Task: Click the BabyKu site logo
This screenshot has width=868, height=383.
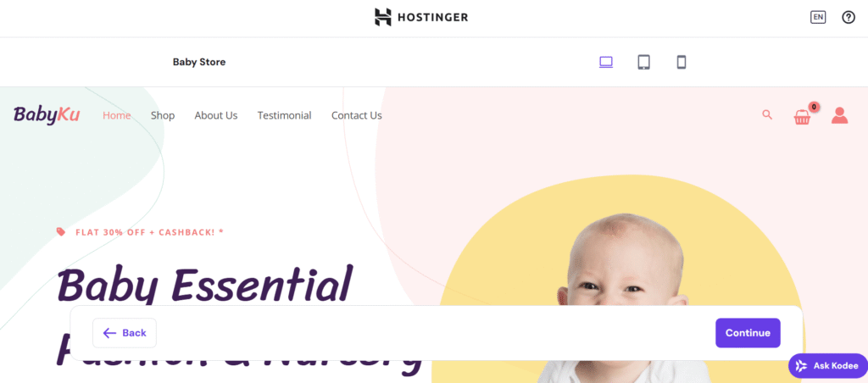Action: [x=47, y=115]
